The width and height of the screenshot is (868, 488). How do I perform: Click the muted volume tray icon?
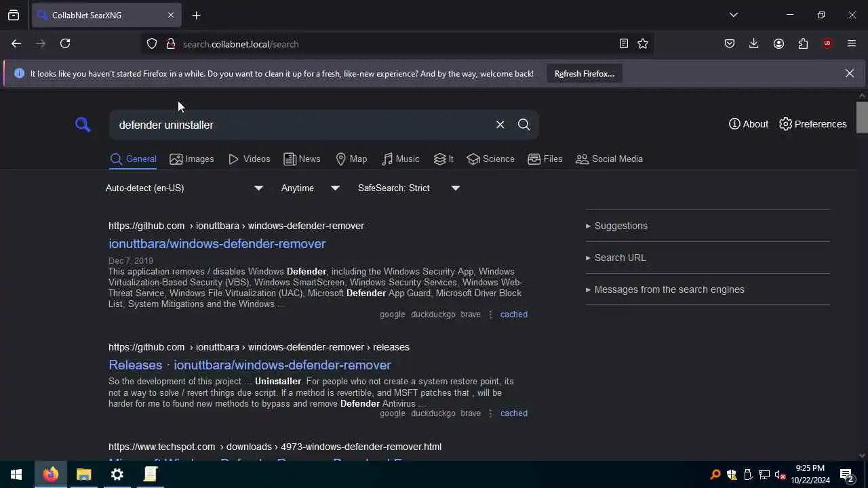pyautogui.click(x=781, y=474)
